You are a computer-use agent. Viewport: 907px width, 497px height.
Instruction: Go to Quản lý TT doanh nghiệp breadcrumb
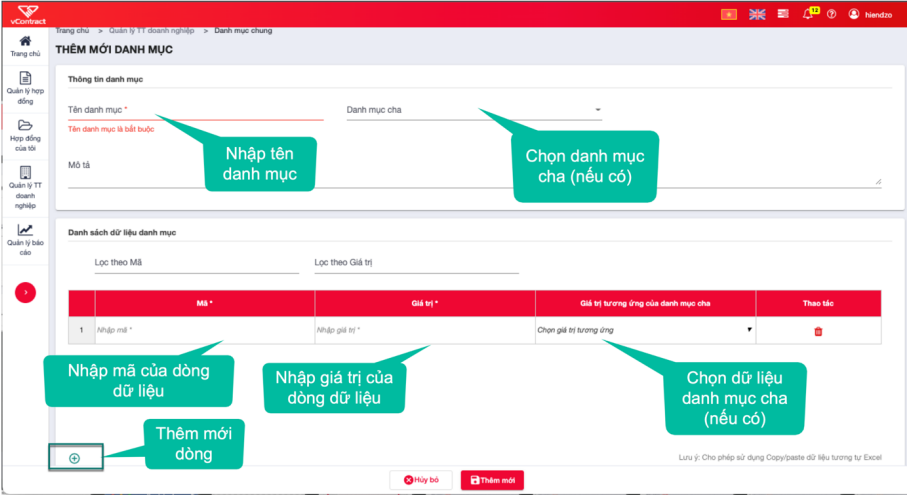click(152, 30)
